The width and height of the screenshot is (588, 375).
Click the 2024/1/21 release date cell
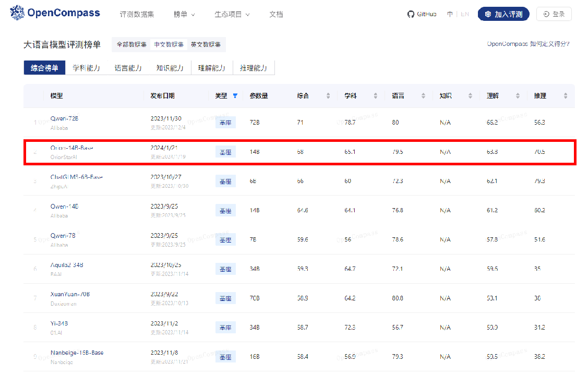164,148
